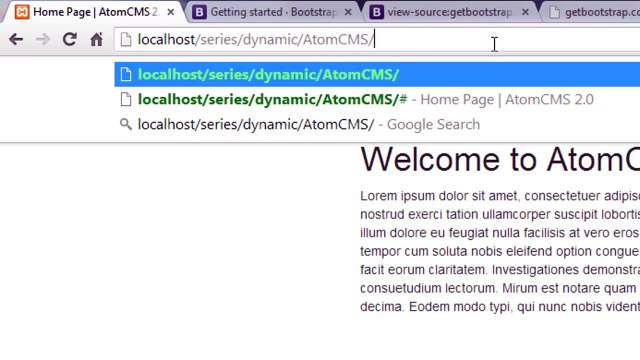Click the address bar URL field
This screenshot has width=640, height=360.
point(378,40)
